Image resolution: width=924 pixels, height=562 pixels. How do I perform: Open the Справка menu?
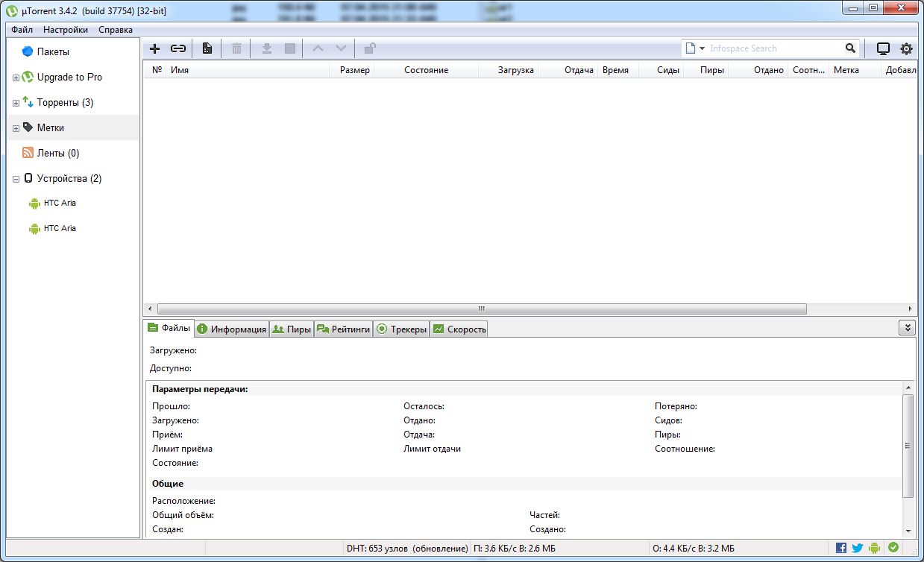(x=116, y=30)
